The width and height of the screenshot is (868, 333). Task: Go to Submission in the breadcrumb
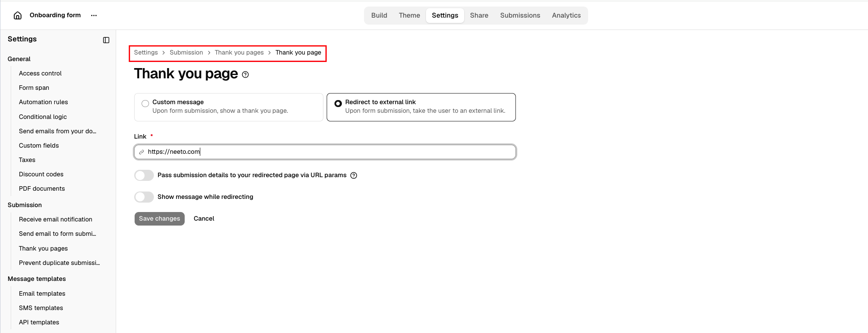[x=186, y=52]
